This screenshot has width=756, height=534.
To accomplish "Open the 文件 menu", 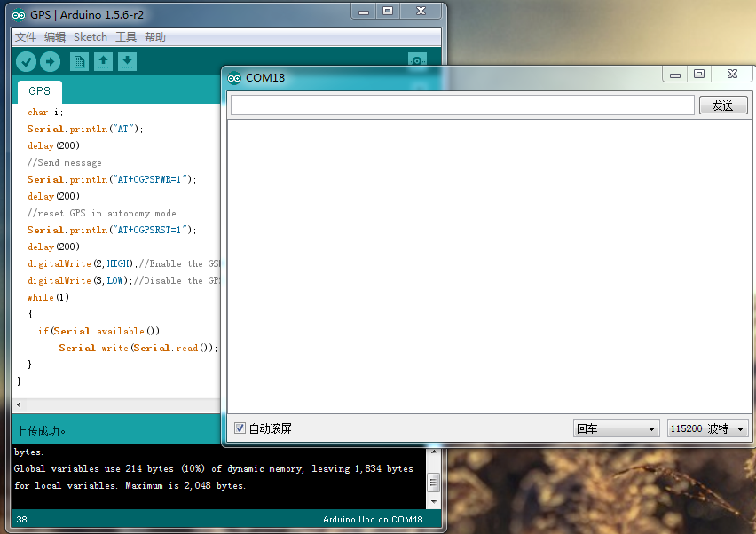I will [26, 37].
